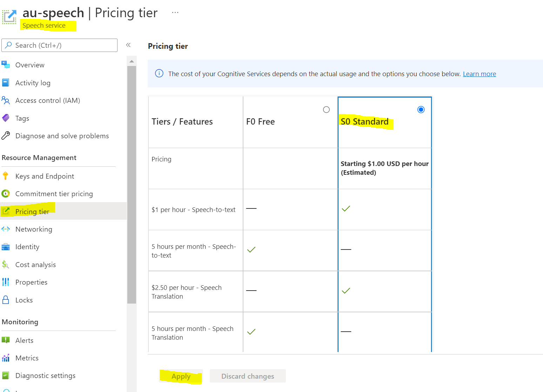Open Commitment tier pricing menu item
Screen dimensions: 543x392
(54, 193)
